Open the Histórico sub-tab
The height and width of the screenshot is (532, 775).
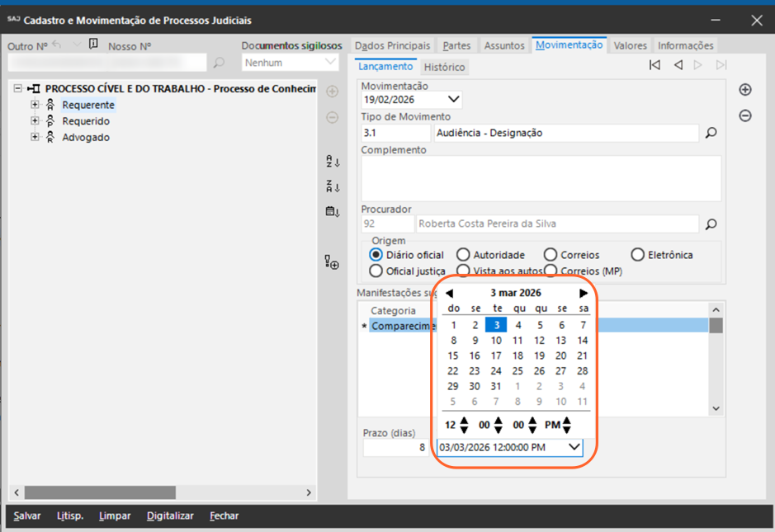click(445, 67)
